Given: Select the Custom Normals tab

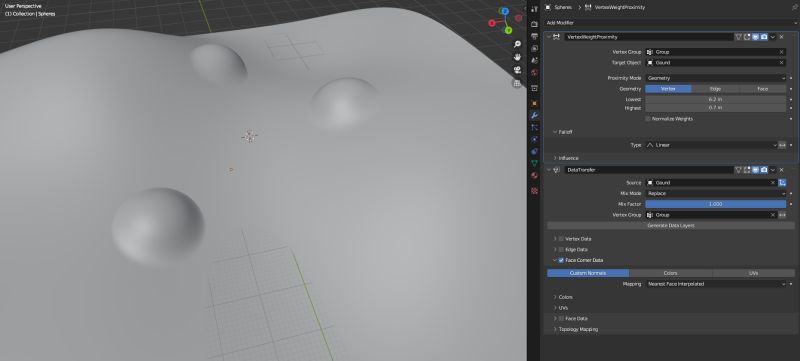Looking at the screenshot, I should click(x=588, y=273).
